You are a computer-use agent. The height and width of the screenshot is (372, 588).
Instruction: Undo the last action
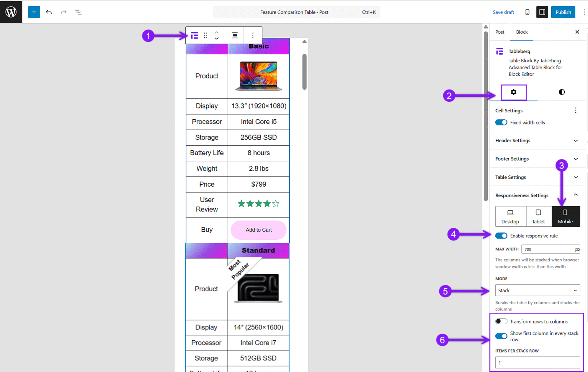point(49,12)
